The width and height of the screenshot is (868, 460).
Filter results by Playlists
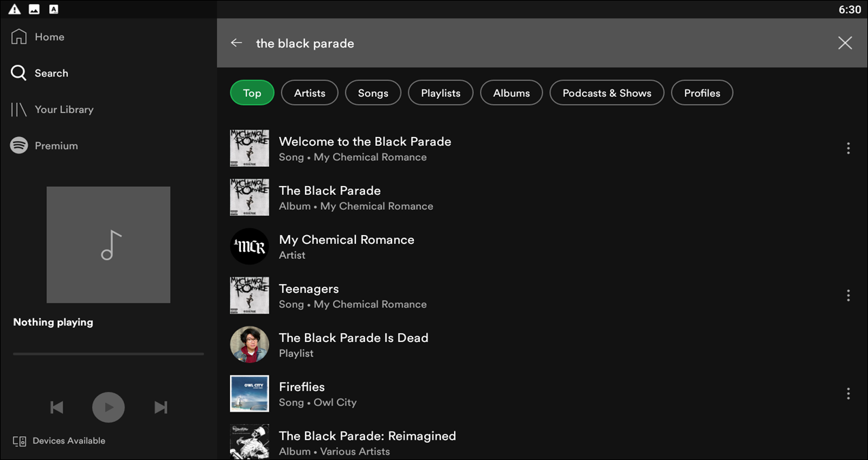[440, 93]
